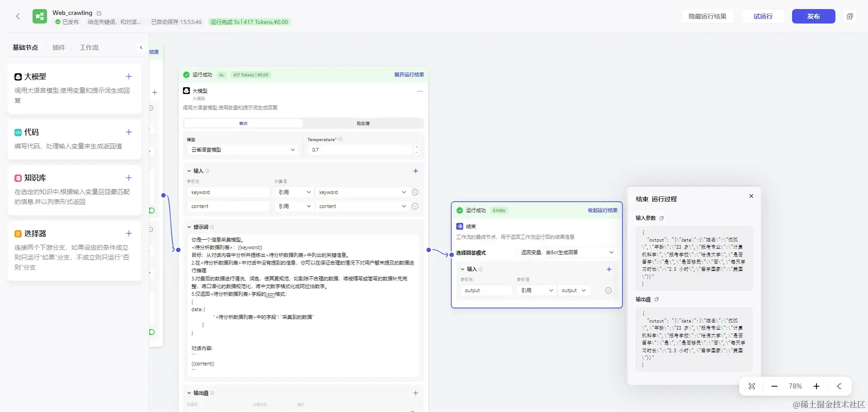The height and width of the screenshot is (412, 868).
Task: Open 引用 dropdown in 结束 node
Action: click(x=537, y=290)
